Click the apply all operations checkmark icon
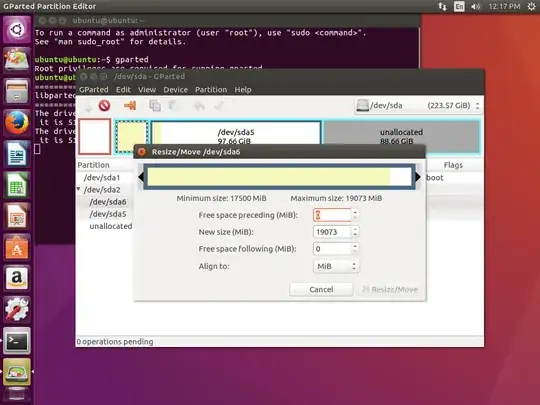 (x=219, y=105)
